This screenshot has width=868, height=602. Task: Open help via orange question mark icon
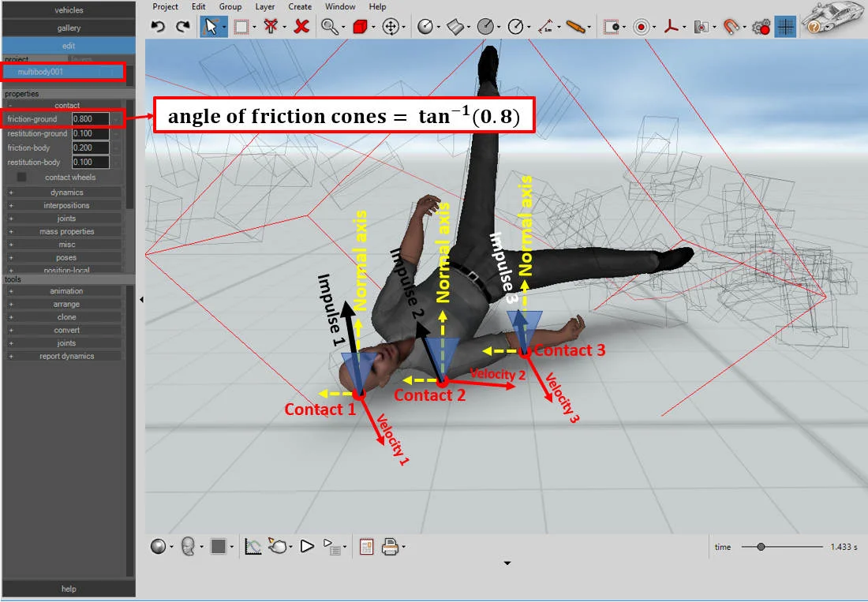(x=814, y=25)
